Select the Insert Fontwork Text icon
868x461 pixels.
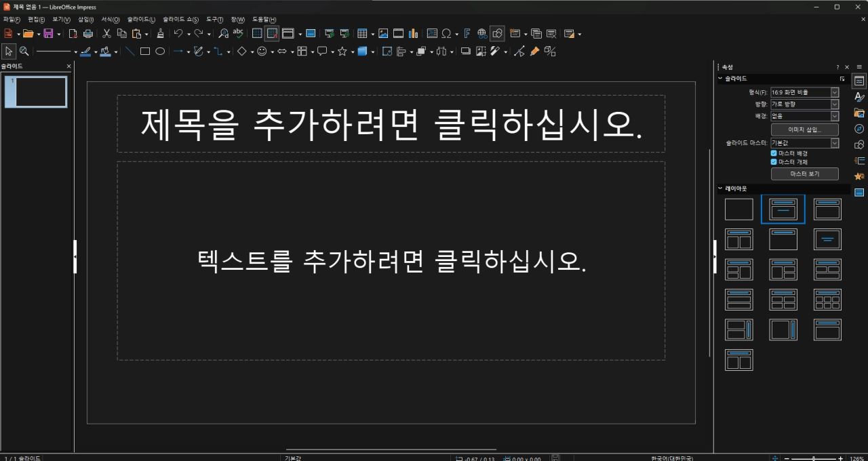[467, 33]
